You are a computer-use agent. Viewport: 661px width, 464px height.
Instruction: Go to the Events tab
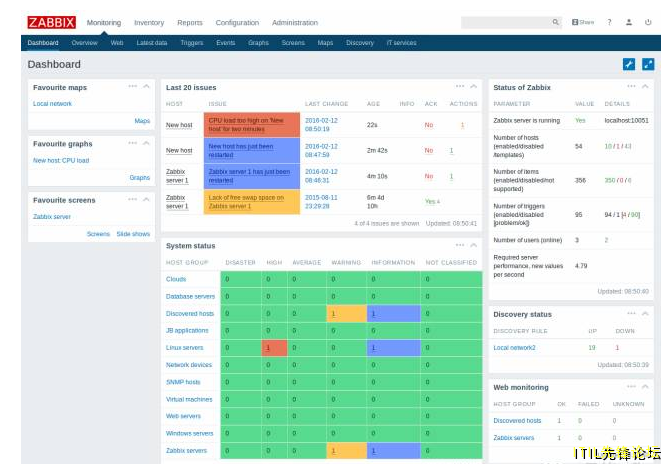226,43
